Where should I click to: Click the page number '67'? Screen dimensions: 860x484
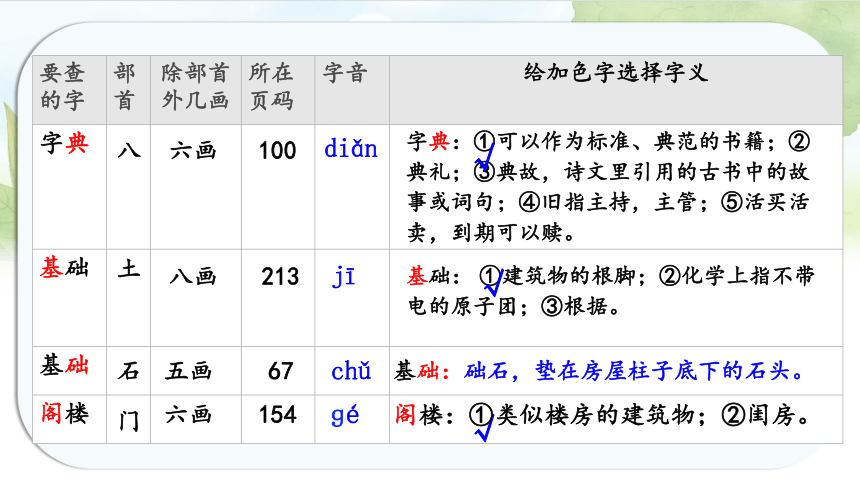[x=280, y=372]
